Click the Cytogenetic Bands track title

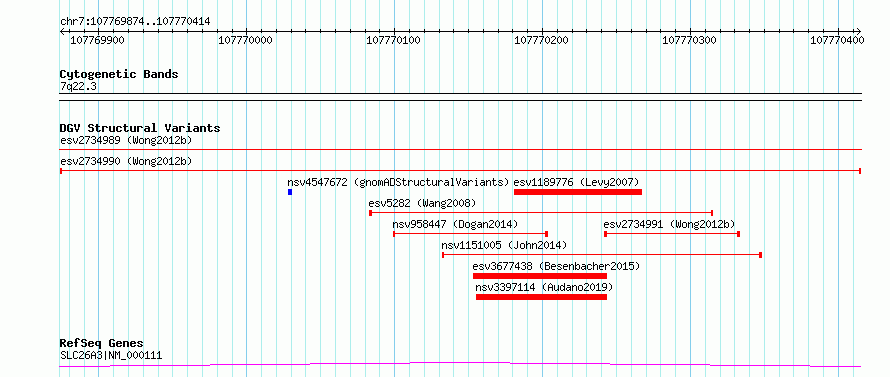[119, 74]
